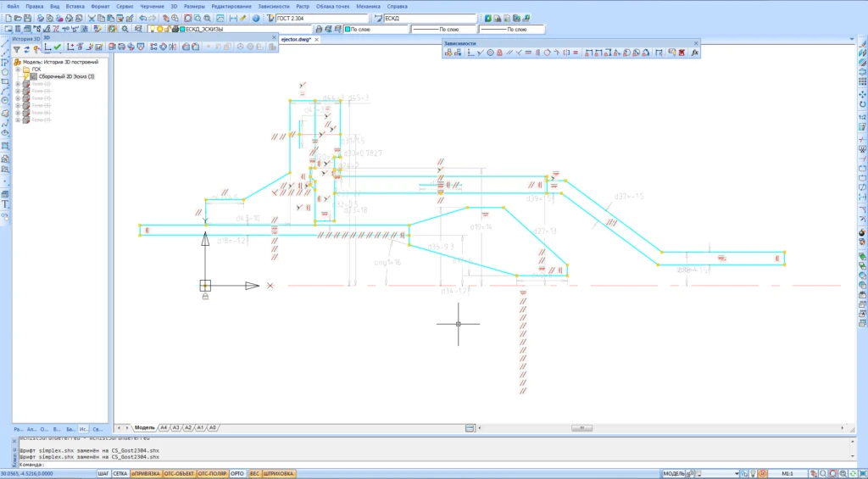Open the Зависимости menu

click(x=273, y=6)
